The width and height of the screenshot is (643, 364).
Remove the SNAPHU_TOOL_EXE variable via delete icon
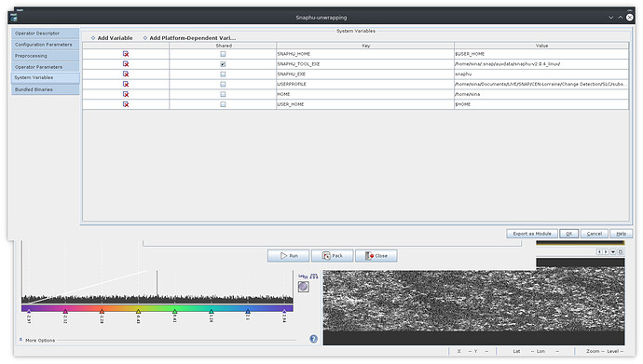click(126, 64)
